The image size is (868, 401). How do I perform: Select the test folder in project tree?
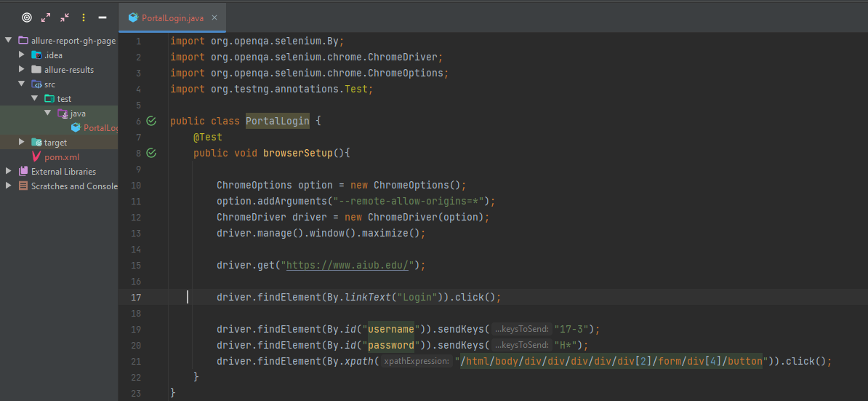coord(64,98)
